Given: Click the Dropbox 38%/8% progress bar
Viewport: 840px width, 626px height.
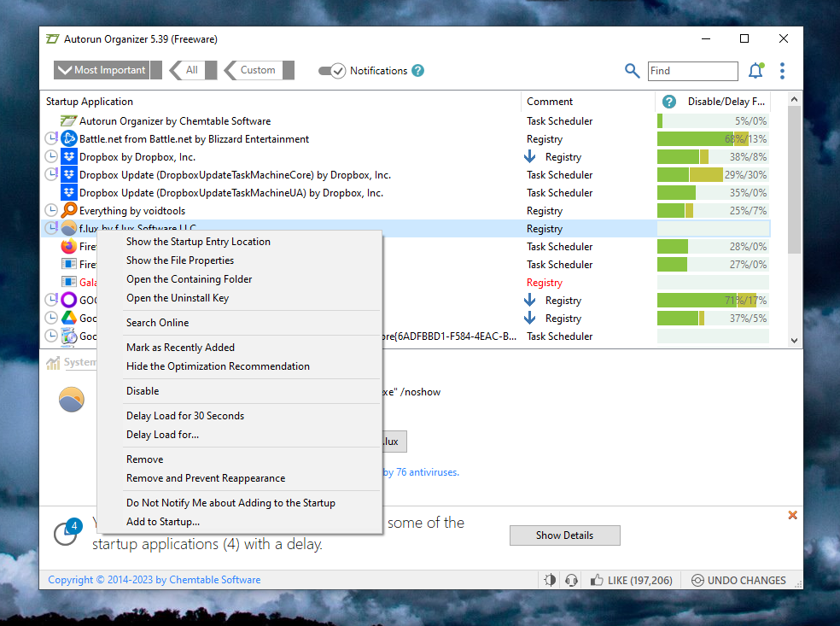Looking at the screenshot, I should pyautogui.click(x=713, y=157).
